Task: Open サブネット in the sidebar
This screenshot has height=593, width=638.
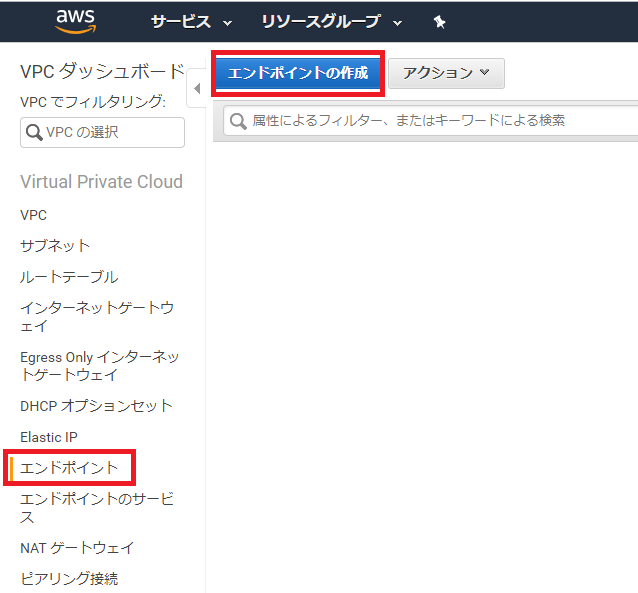Action: pos(55,245)
